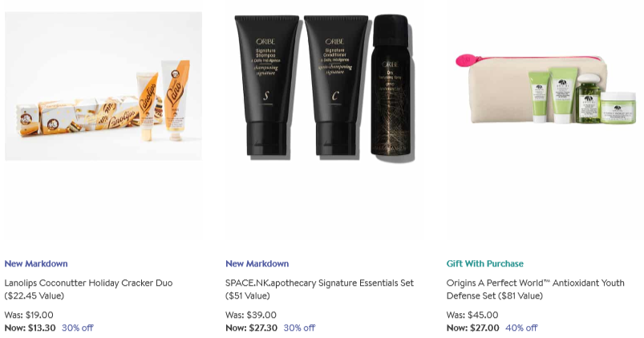Open the SPACE.NK.apothecary Signature Essentials Set title
The image size is (644, 338).
319,289
